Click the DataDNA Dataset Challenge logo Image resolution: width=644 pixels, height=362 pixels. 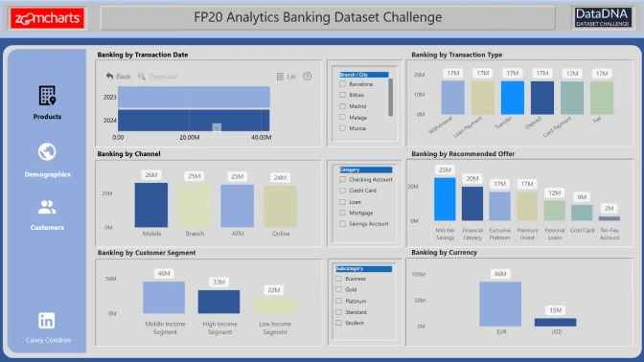click(x=602, y=18)
